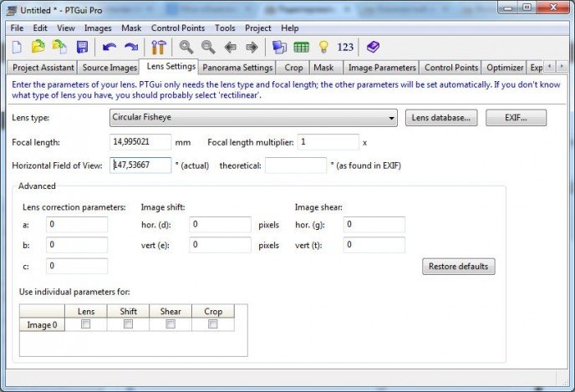Open the control point table icon
This screenshot has height=392, width=575.
pos(302,48)
